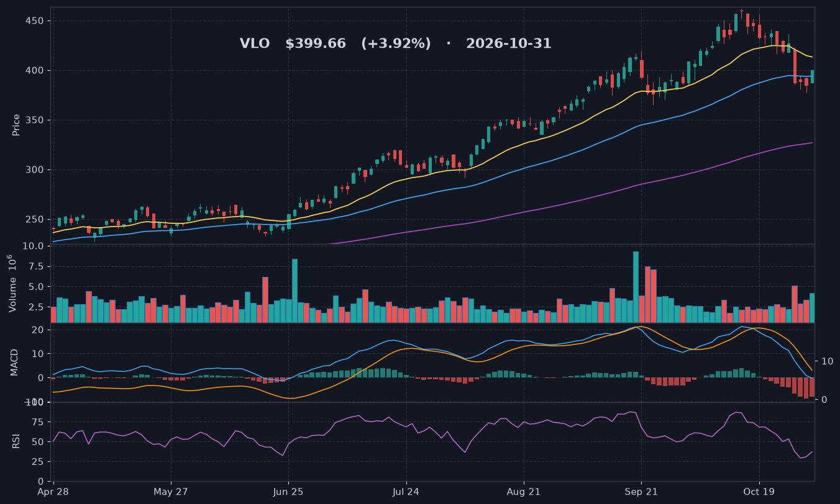
Task: Click the Price axis label
Action: tap(16, 125)
